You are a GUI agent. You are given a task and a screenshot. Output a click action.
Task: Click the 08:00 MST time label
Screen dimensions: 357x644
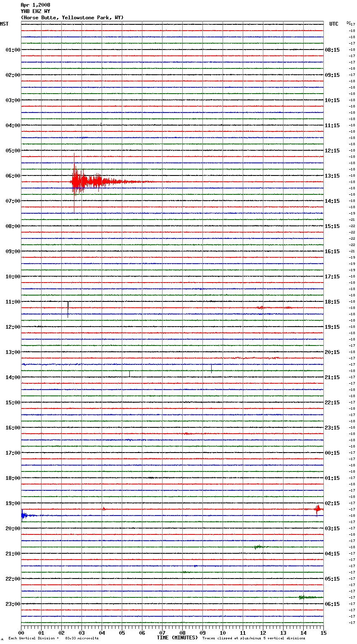click(x=13, y=226)
